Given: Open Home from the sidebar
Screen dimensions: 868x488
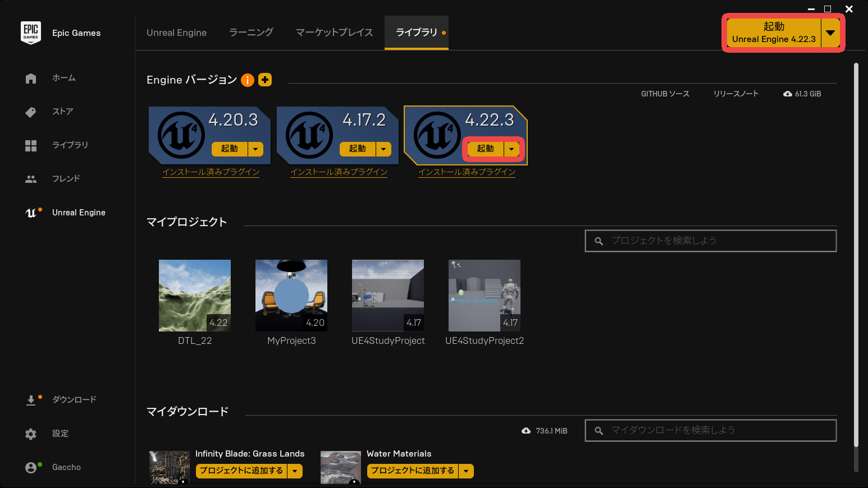Looking at the screenshot, I should coord(31,79).
